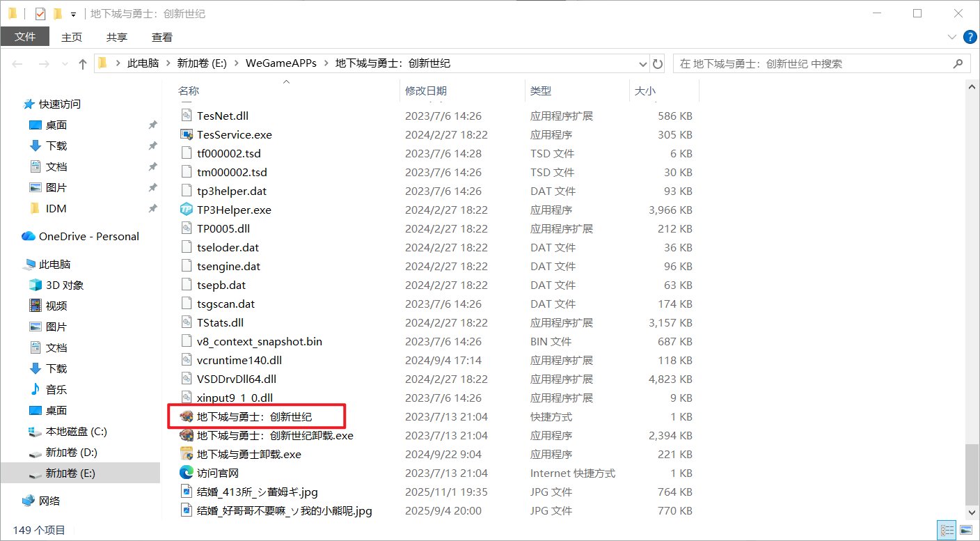Open OneDrive - Personal in the sidebar

tap(88, 236)
